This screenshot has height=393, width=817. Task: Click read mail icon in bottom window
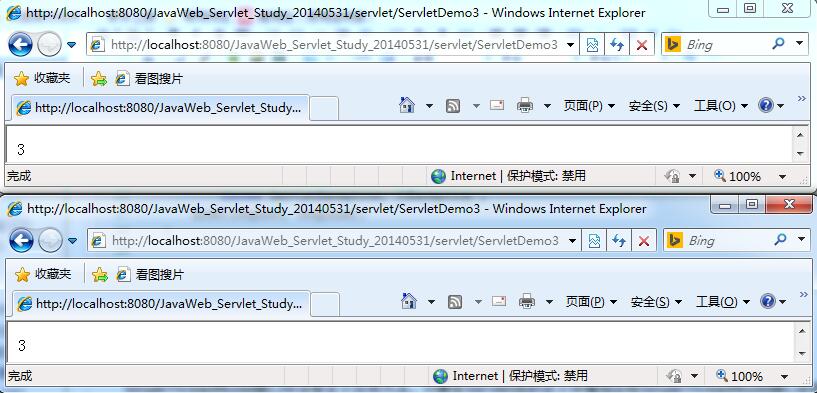click(499, 301)
